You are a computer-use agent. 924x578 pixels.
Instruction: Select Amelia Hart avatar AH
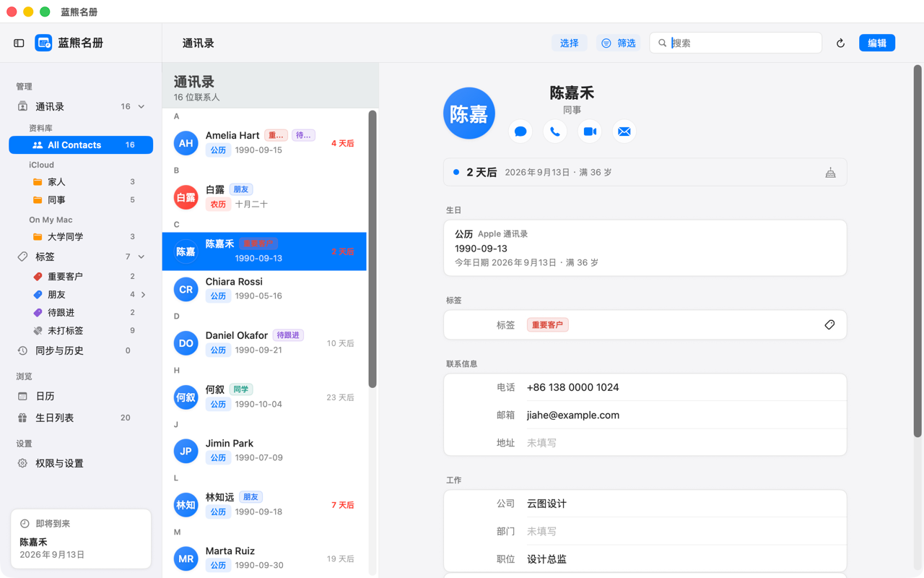(x=186, y=143)
